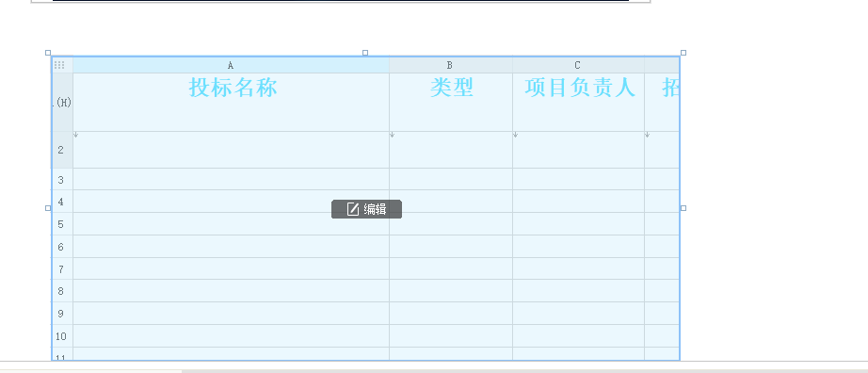This screenshot has height=373, width=868.
Task: Click the expand arrow in cell B2
Action: coord(392,135)
